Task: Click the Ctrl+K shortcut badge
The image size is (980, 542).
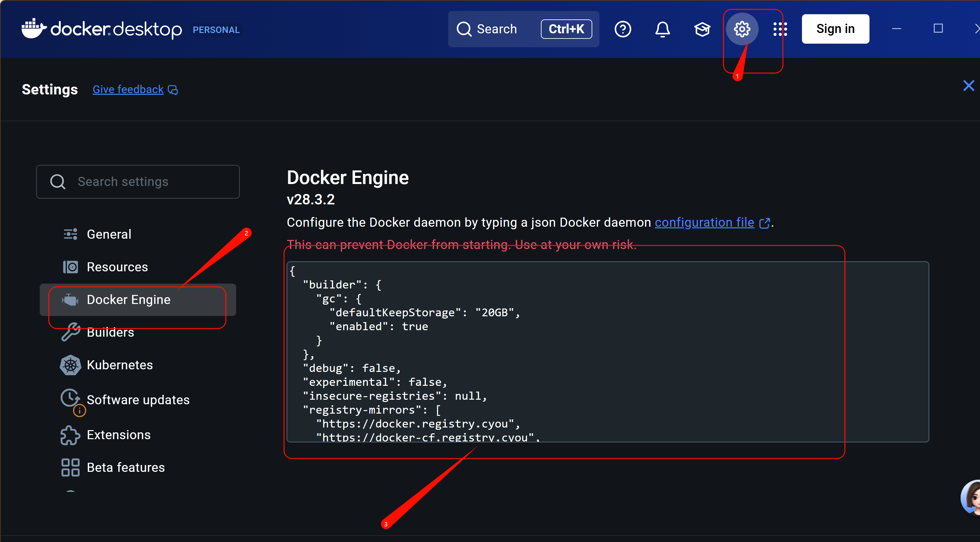Action: point(566,29)
